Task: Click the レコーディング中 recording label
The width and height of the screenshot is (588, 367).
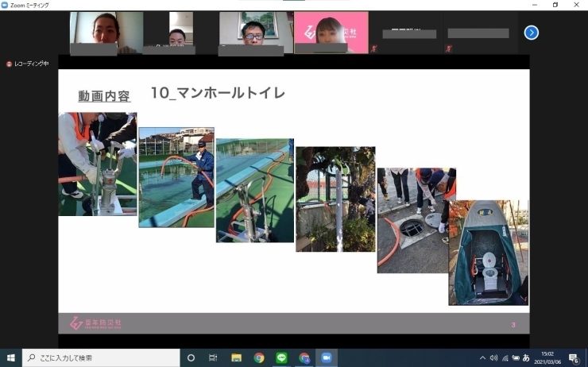Action: 32,64
